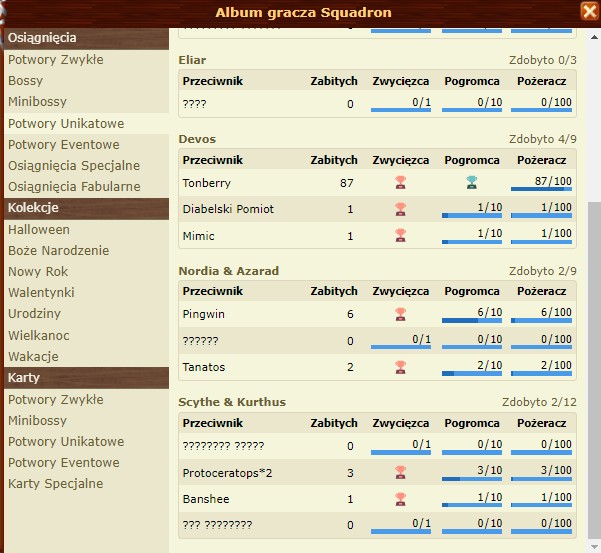
Task: Close the Album gracza Squadron window
Action: (589, 12)
